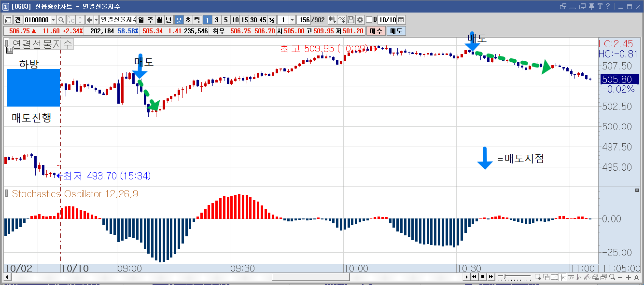
Task: Zoom out with the minus icon at bottom
Action: point(620,277)
